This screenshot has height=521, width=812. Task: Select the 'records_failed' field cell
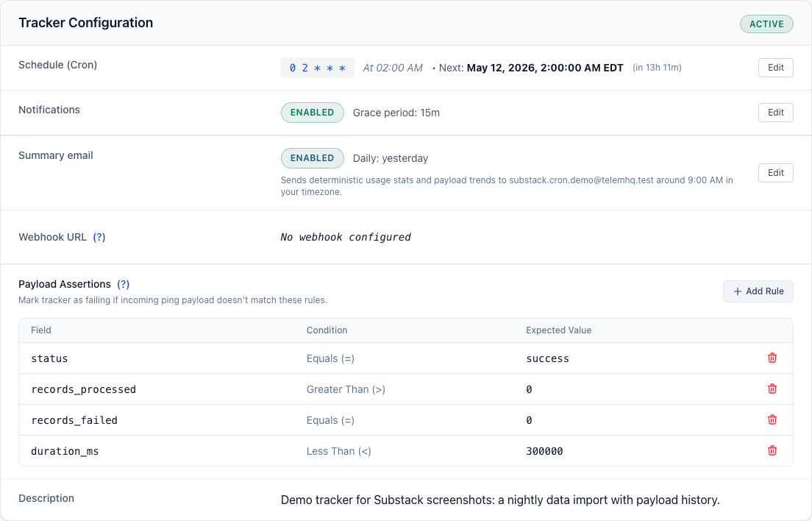click(x=74, y=420)
